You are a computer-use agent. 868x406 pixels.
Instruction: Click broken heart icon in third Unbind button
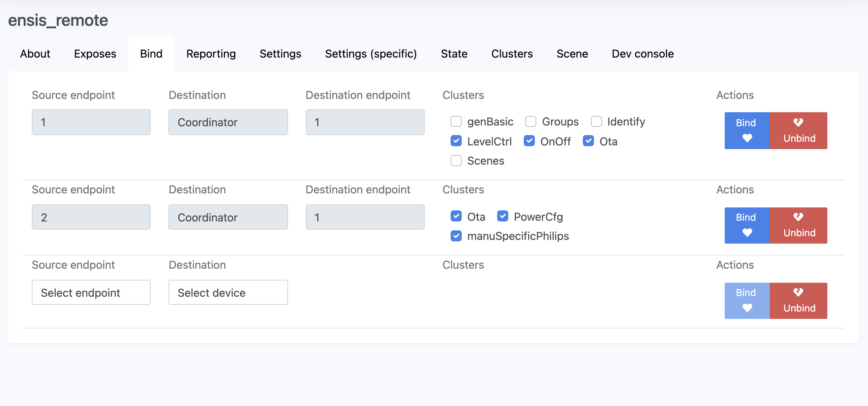coord(798,292)
